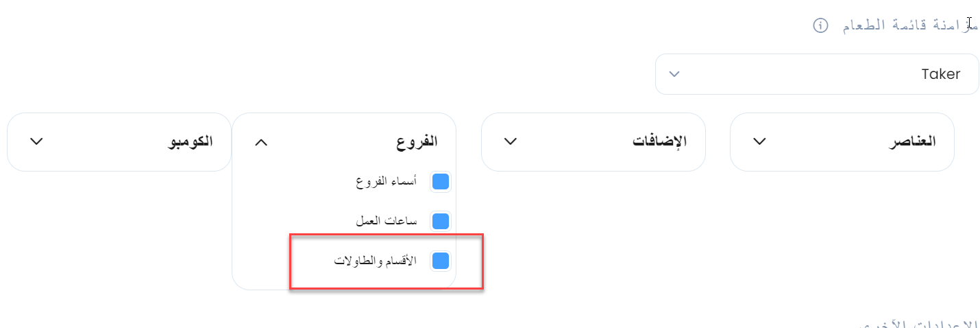Toggle the ساعات العمل checkbox
This screenshot has width=980, height=328.
coord(441,222)
